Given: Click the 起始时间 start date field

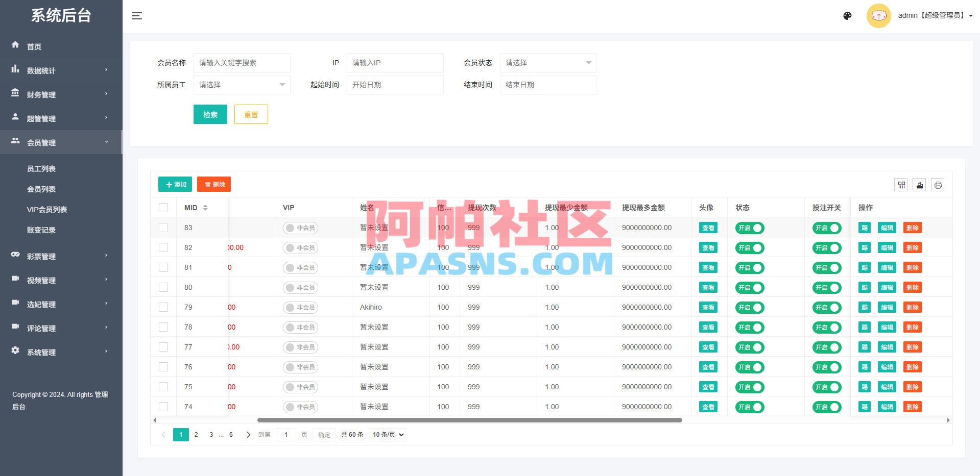Looking at the screenshot, I should (395, 85).
